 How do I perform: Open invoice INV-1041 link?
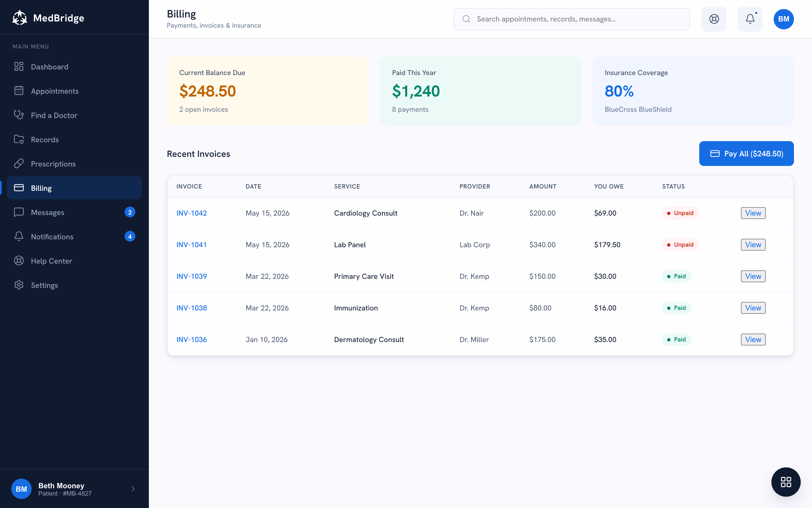point(191,245)
